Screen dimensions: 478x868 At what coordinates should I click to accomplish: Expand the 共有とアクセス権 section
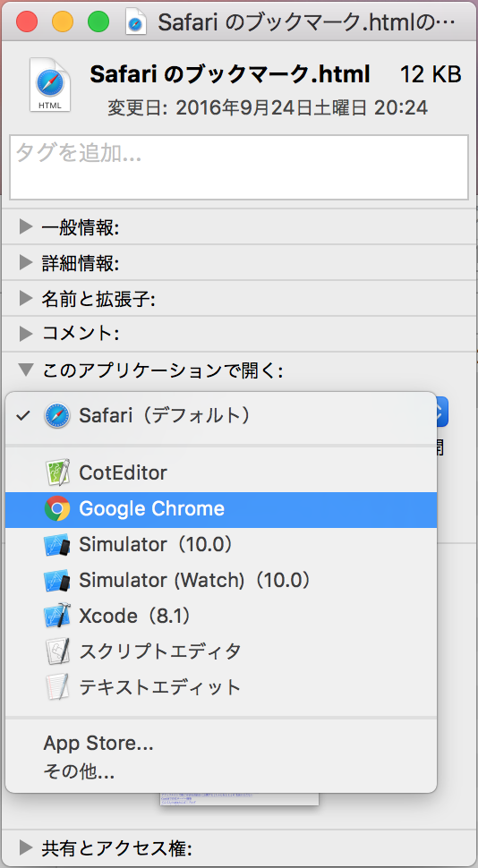point(25,847)
